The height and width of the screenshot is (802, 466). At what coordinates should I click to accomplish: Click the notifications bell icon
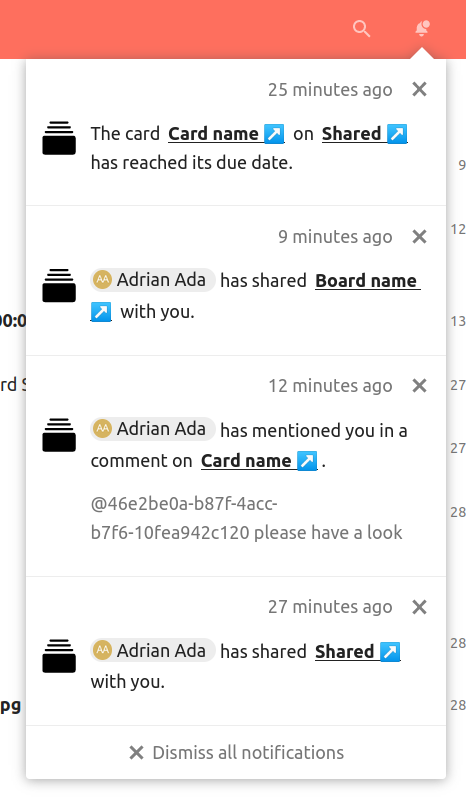click(421, 29)
